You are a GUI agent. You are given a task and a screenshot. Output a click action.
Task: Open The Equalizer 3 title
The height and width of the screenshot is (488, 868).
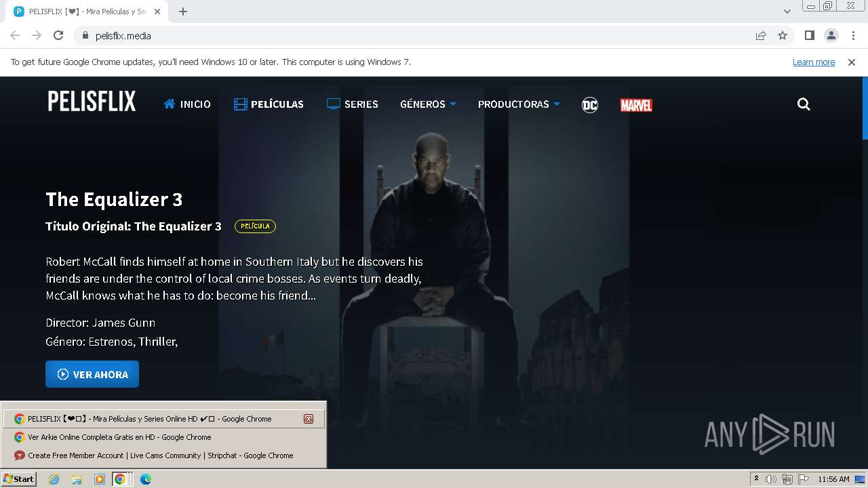click(x=114, y=199)
